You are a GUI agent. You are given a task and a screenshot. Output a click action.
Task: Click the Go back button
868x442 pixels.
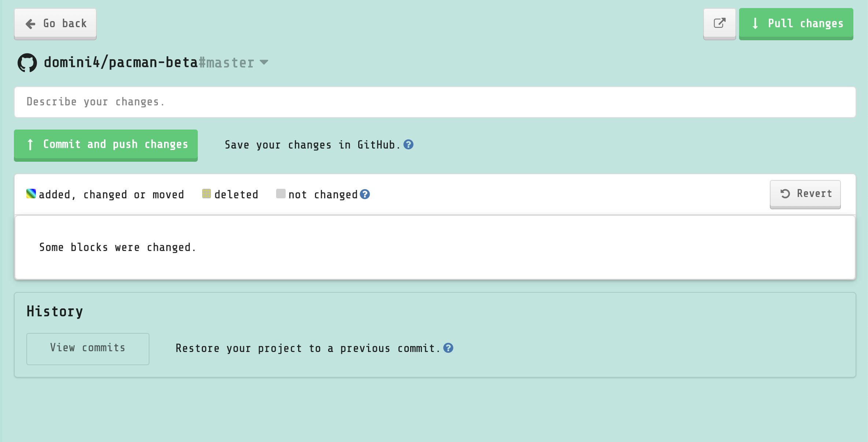[x=55, y=24]
